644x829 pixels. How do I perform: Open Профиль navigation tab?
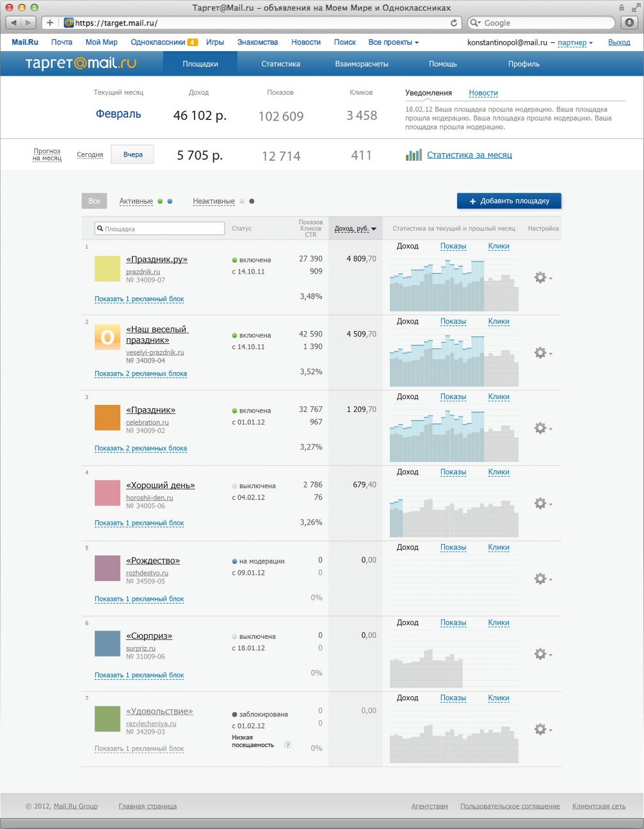524,64
